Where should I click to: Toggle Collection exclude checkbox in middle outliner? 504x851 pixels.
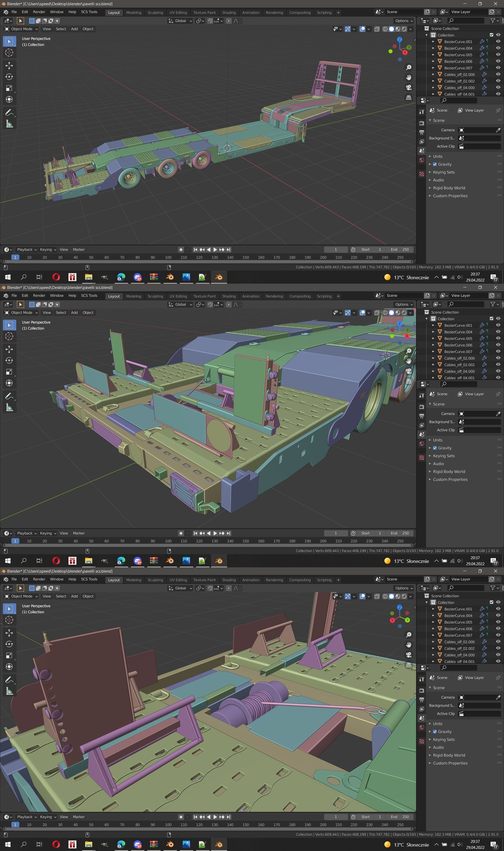tap(491, 319)
